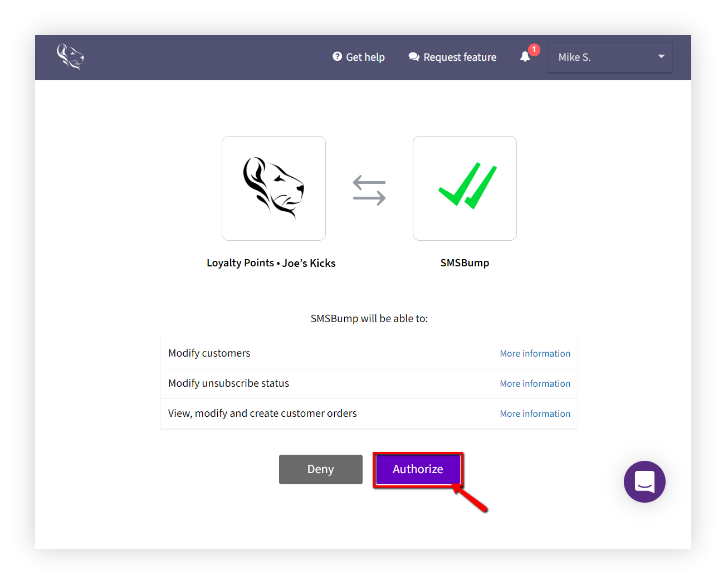728x584 pixels.
Task: Click the 'Modify customers' permission text
Action: [x=209, y=353]
